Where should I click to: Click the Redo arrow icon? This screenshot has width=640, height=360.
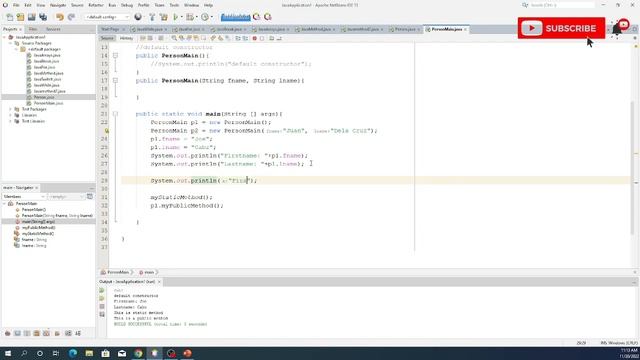click(x=71, y=17)
